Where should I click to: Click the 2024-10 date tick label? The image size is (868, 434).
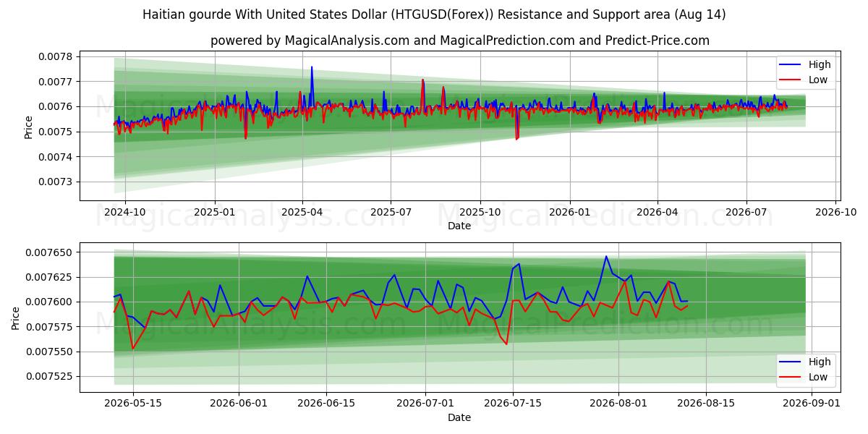point(125,213)
